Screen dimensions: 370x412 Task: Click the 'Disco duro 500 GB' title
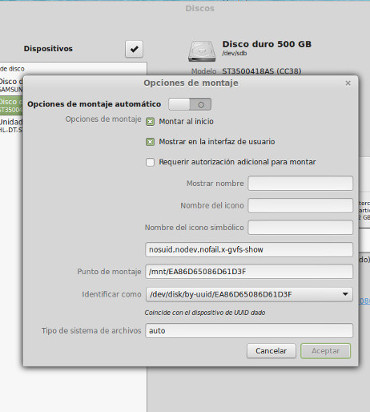tap(267, 44)
